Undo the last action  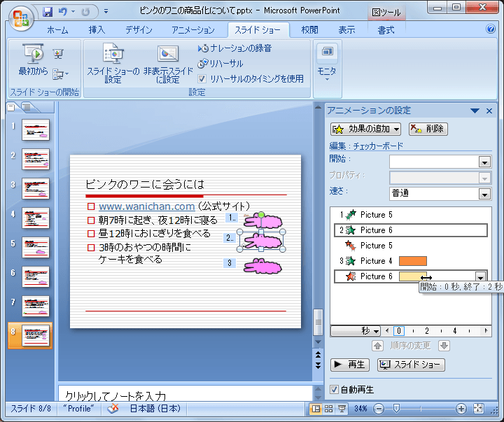click(63, 12)
